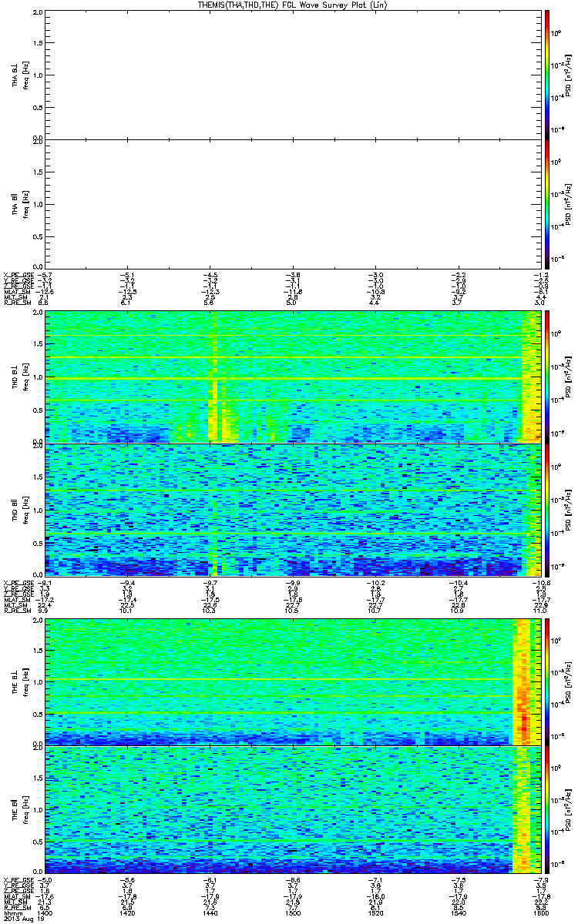Click the 'THE BL freq [Hz]' axis label

(x=20, y=681)
